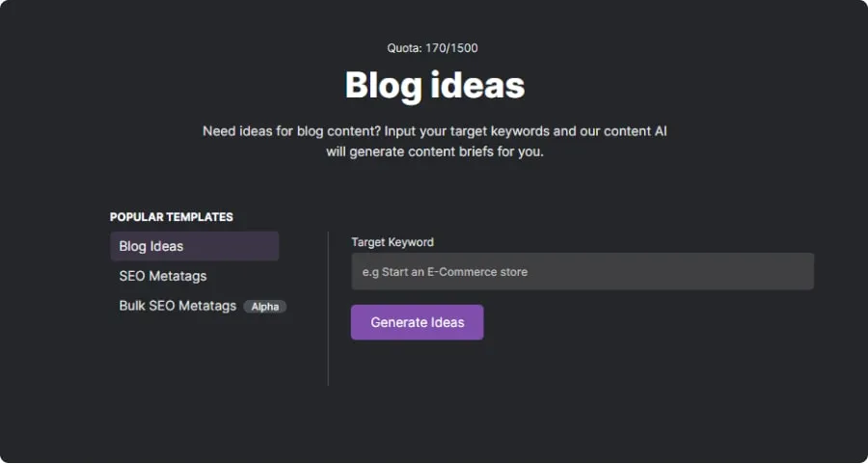Click the Target Keyword field label
The image size is (868, 464).
(x=393, y=242)
